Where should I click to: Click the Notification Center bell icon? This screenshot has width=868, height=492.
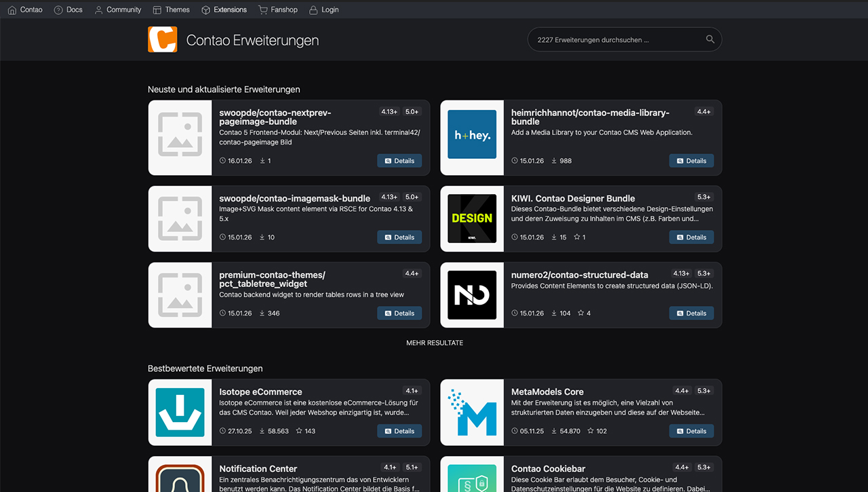tap(180, 477)
